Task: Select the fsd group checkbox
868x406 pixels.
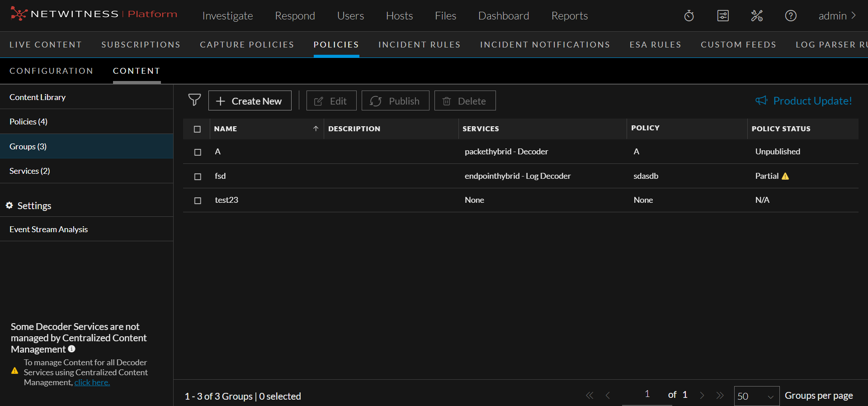Action: click(198, 177)
